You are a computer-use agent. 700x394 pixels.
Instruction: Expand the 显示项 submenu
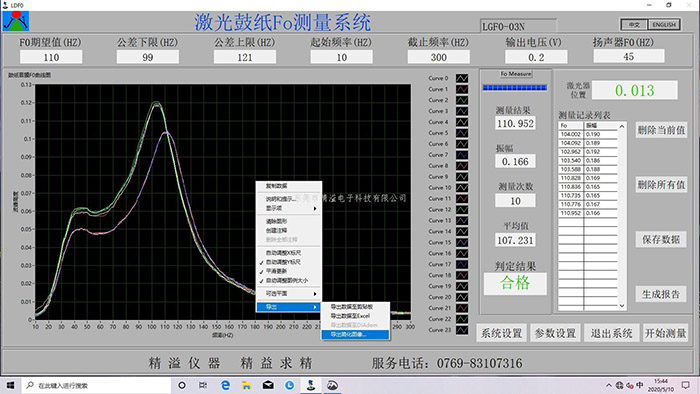coord(289,208)
